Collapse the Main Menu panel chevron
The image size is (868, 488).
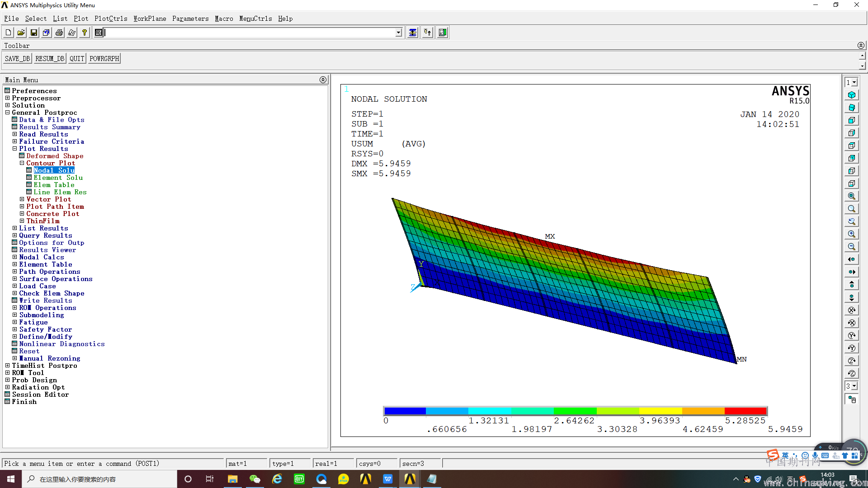tap(323, 80)
